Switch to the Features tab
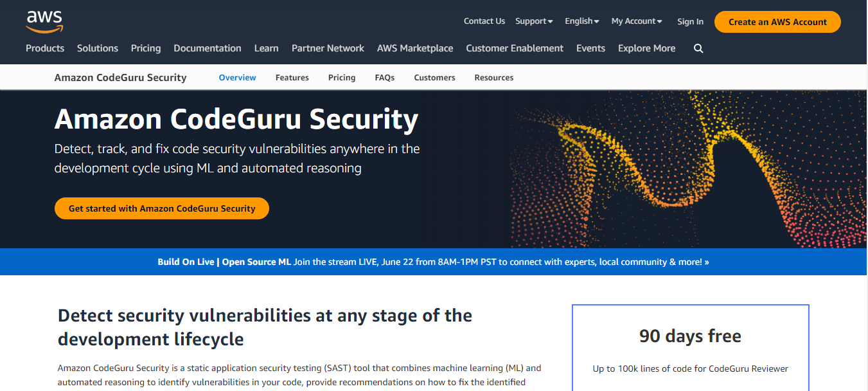 (x=292, y=78)
